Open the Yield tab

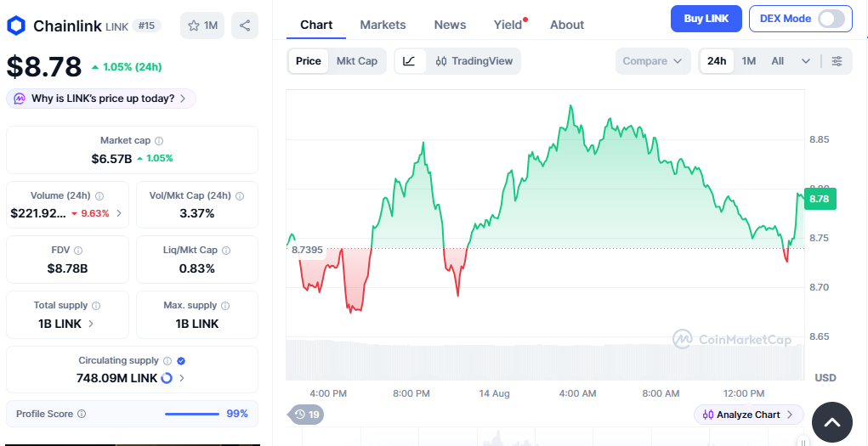click(x=508, y=25)
